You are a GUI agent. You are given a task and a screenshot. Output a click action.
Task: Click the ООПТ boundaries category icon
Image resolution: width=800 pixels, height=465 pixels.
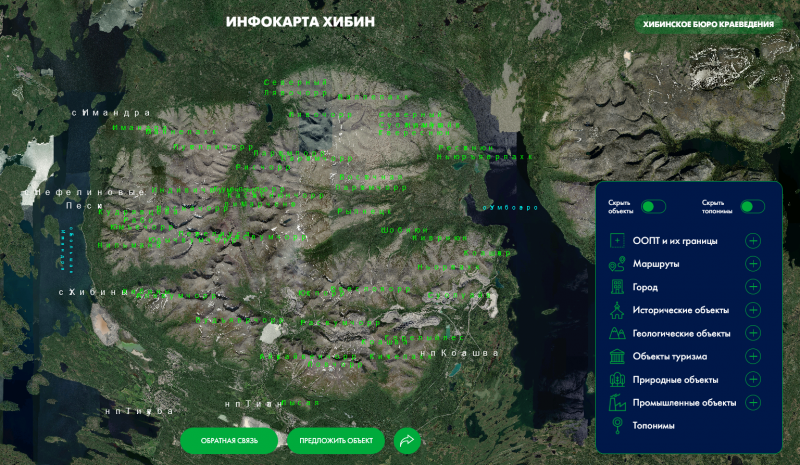pos(617,241)
